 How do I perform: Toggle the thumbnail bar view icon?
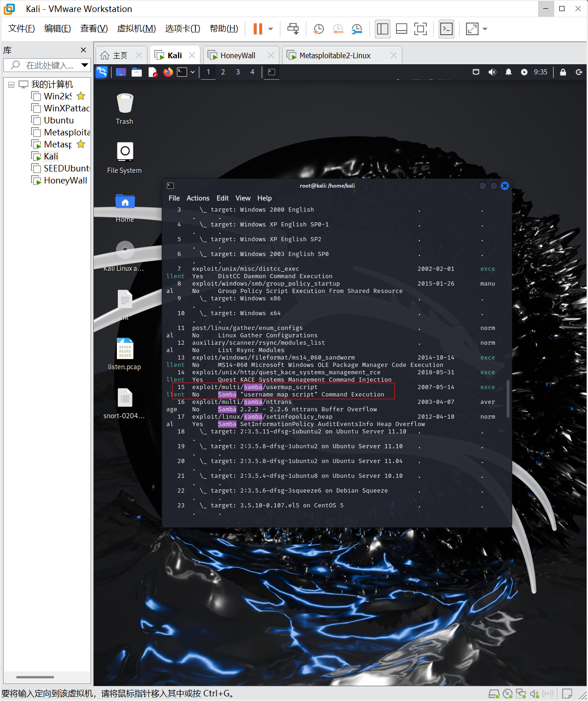click(401, 29)
